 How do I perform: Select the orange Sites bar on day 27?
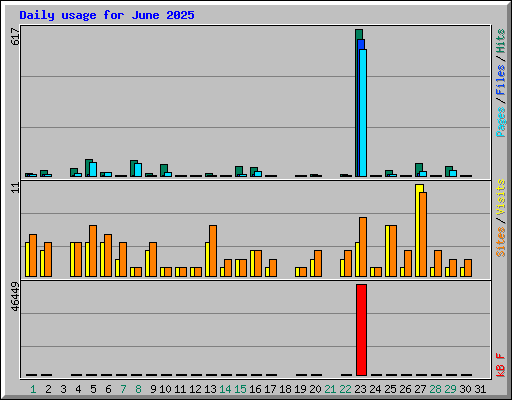point(423,234)
